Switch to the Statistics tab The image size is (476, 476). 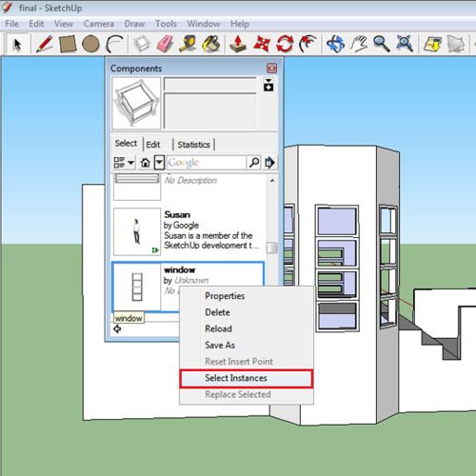coord(193,145)
